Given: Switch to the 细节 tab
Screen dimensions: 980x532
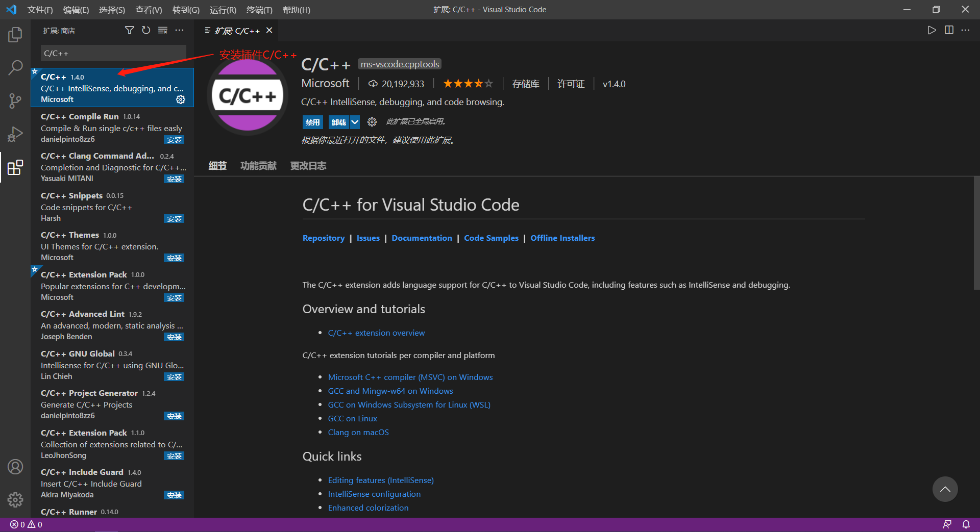Looking at the screenshot, I should tap(217, 166).
